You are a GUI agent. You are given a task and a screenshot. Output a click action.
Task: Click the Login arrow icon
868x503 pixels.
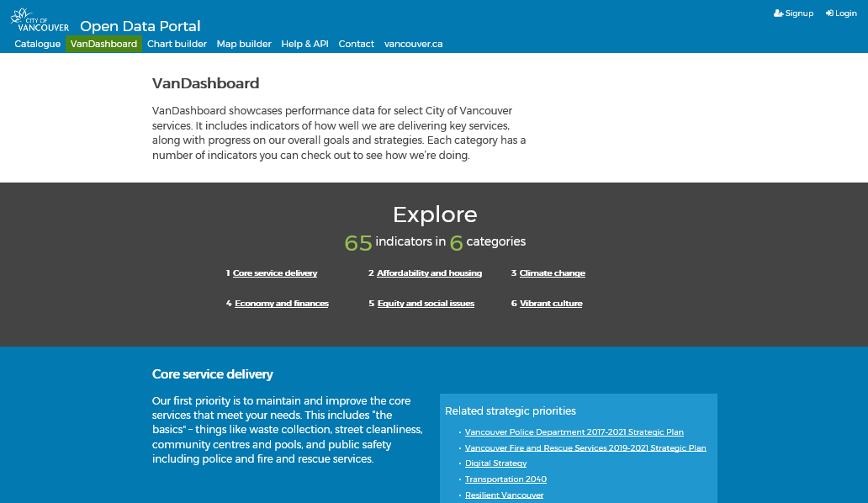[x=829, y=13]
